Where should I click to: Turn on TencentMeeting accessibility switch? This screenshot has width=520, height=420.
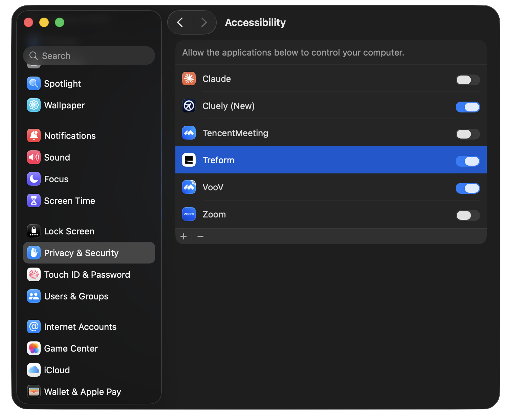468,134
